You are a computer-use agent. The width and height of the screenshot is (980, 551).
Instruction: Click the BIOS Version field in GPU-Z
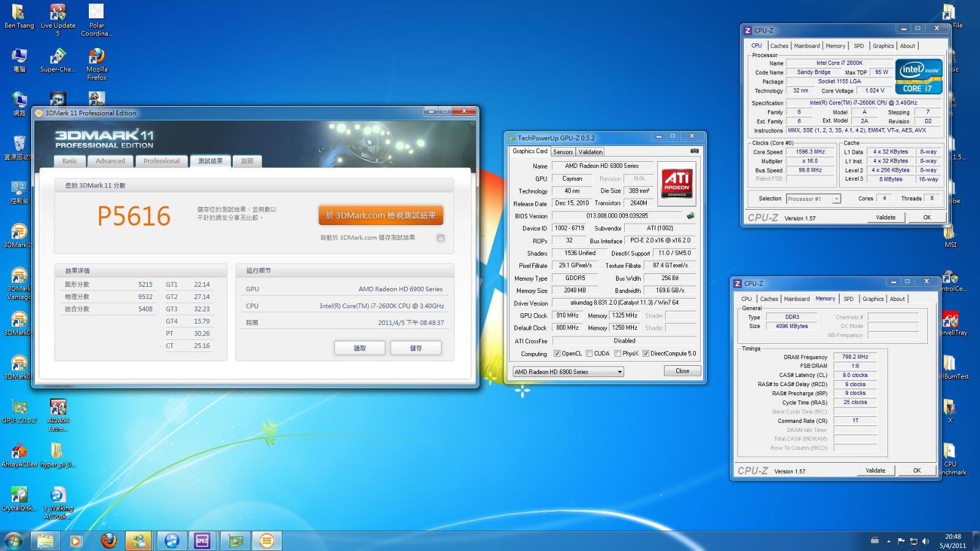(x=617, y=216)
